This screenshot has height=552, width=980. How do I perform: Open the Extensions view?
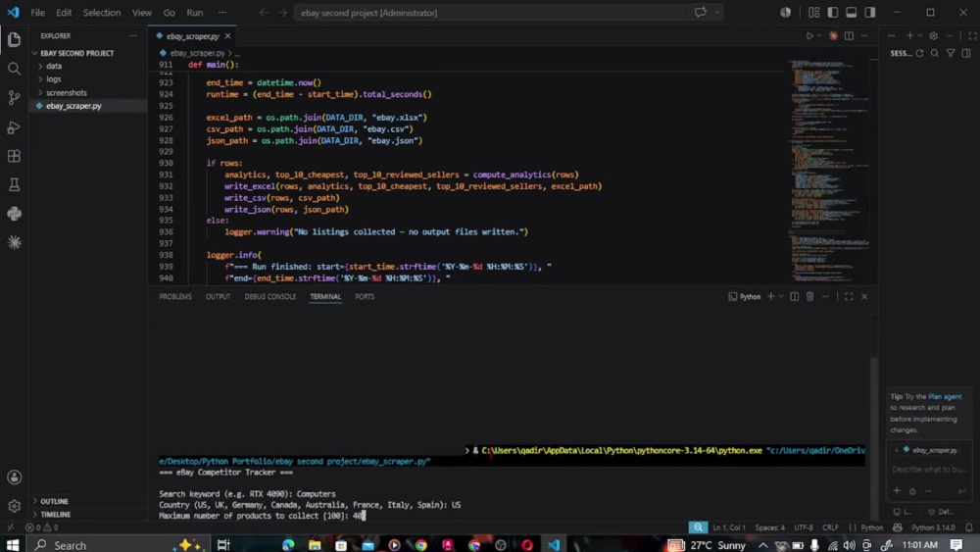tap(14, 156)
